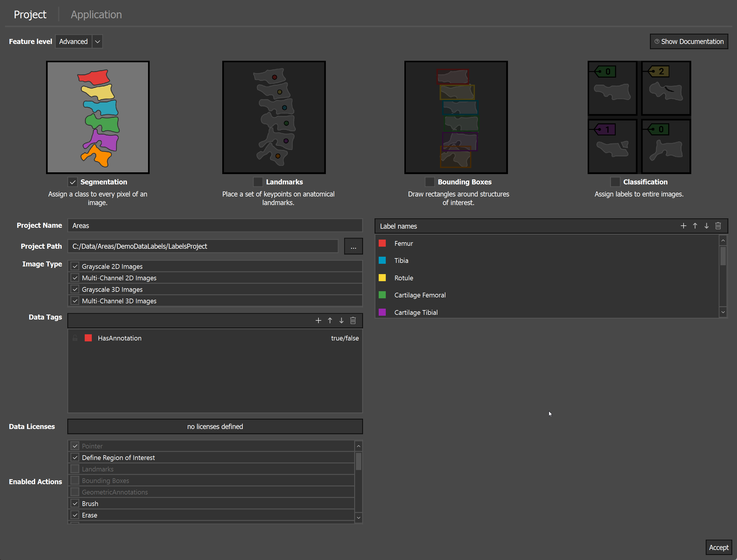Tick the Bounding Boxes annotation type checkbox
Screen dimensions: 737x560
(x=430, y=182)
